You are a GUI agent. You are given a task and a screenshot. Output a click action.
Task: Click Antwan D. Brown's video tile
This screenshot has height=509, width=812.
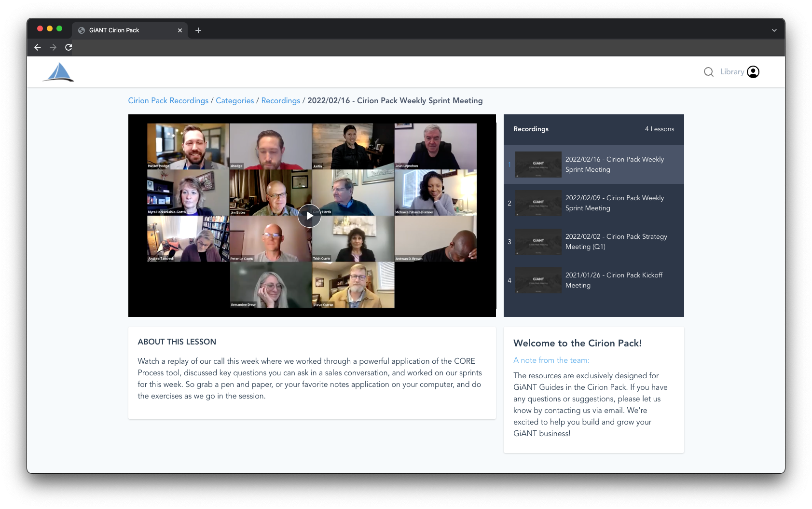[436, 239]
